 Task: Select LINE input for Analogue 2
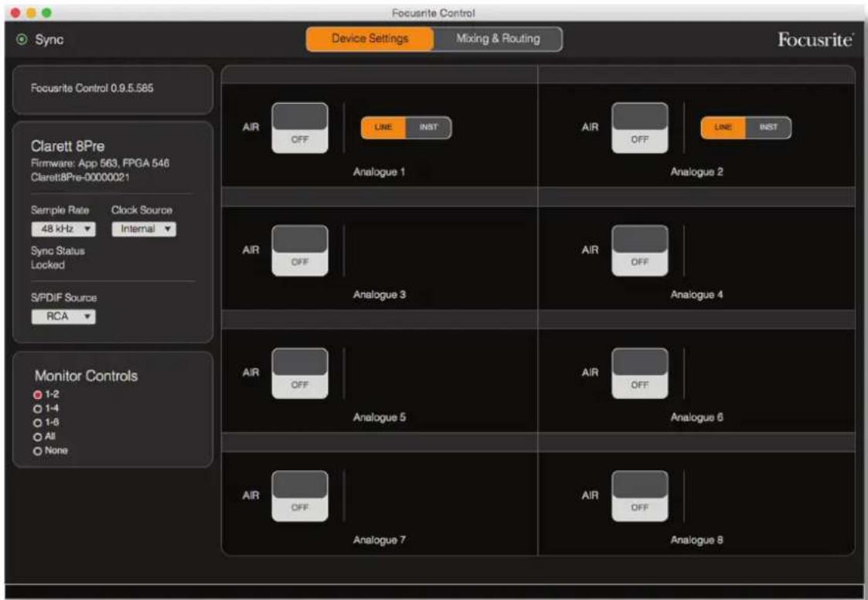click(x=723, y=128)
